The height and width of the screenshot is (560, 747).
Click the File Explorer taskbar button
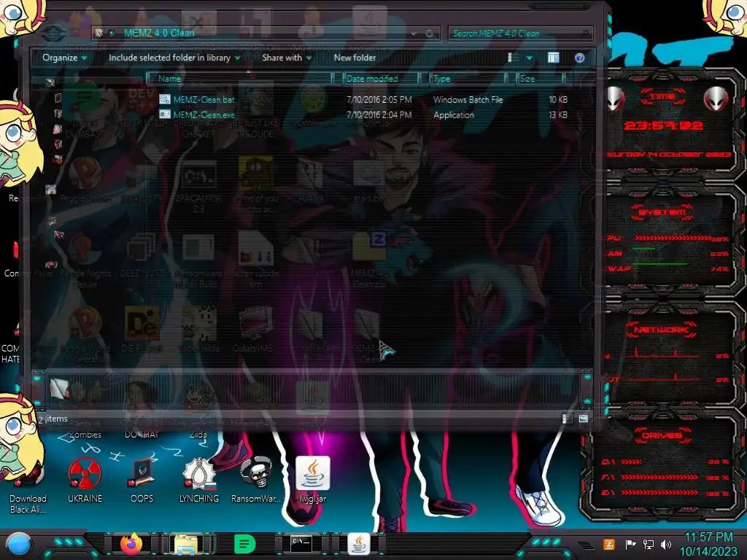pyautogui.click(x=186, y=544)
